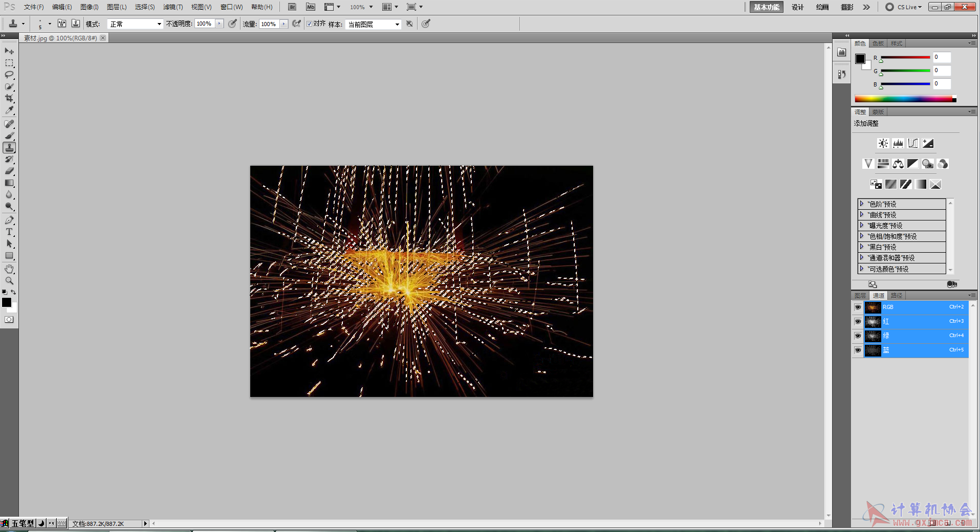
Task: Select the Spot Healing Brush tool
Action: tap(9, 124)
